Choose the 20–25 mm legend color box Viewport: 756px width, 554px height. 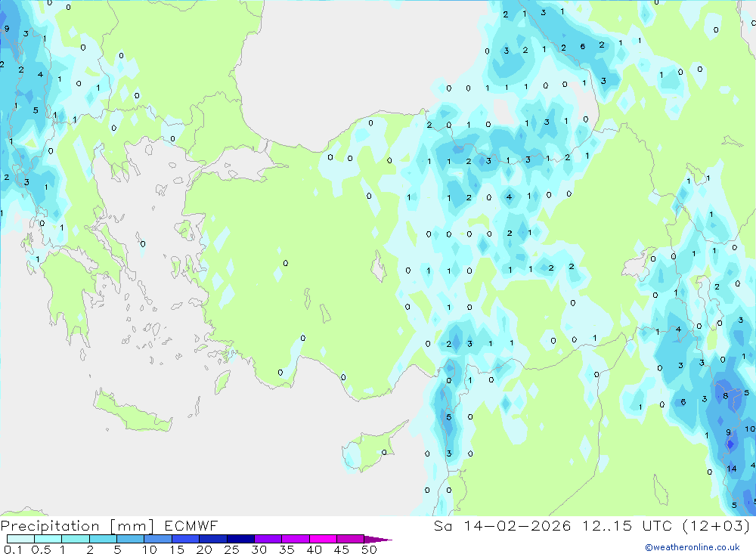point(212,539)
